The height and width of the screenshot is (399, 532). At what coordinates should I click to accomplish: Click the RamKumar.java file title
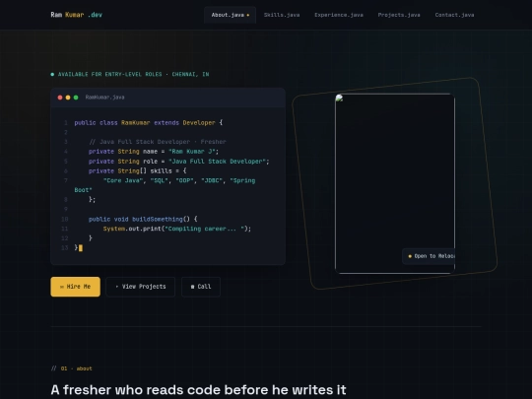[104, 98]
